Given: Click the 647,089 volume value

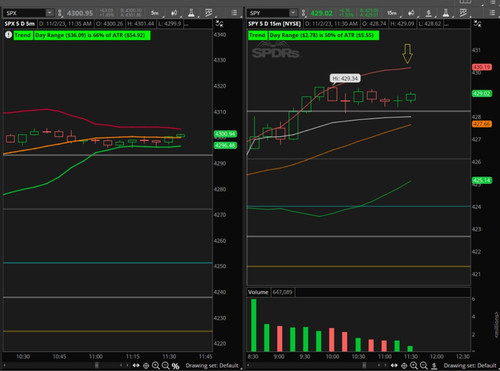Looking at the screenshot, I should coord(282,292).
